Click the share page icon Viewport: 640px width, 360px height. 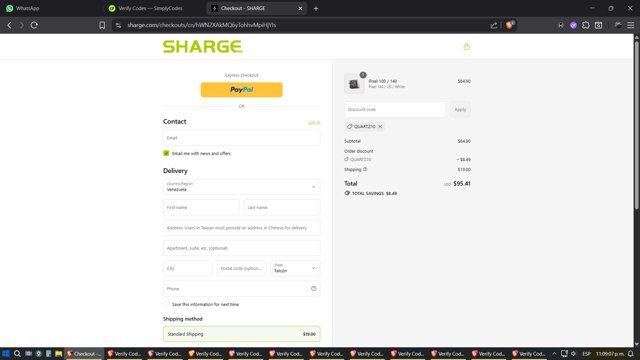click(494, 25)
